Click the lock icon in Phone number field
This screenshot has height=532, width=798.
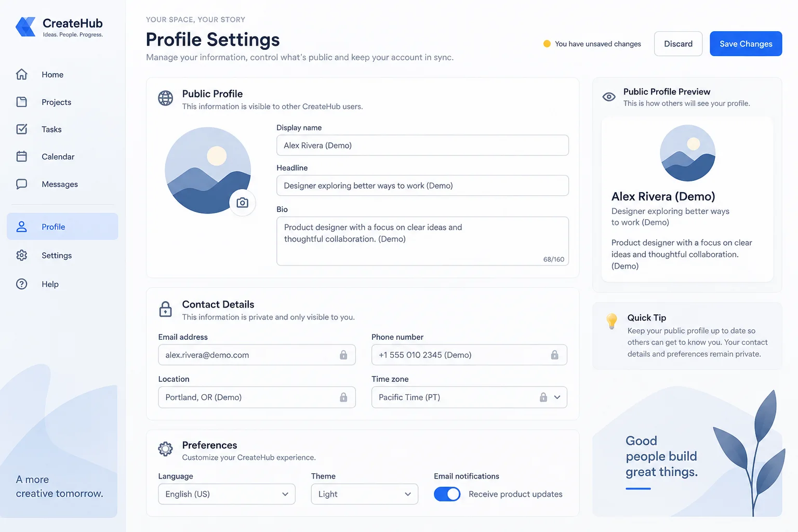[555, 355]
